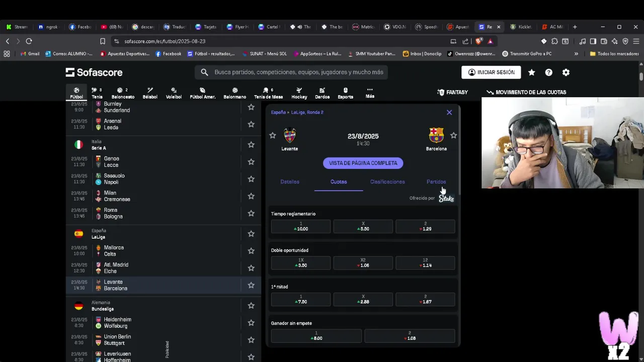This screenshot has width=644, height=362.
Task: Open the Tenis sport category
Action: coord(97,93)
